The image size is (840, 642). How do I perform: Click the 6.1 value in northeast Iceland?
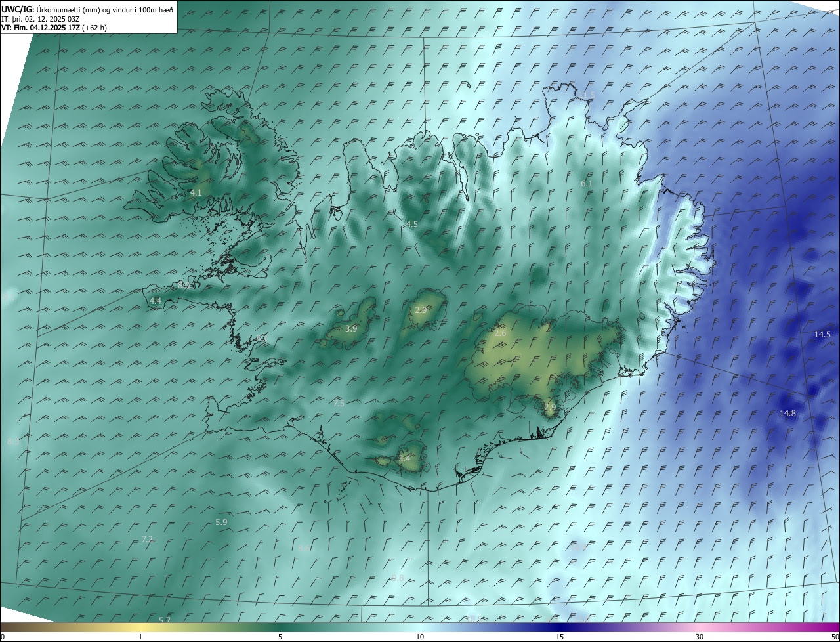click(x=587, y=183)
